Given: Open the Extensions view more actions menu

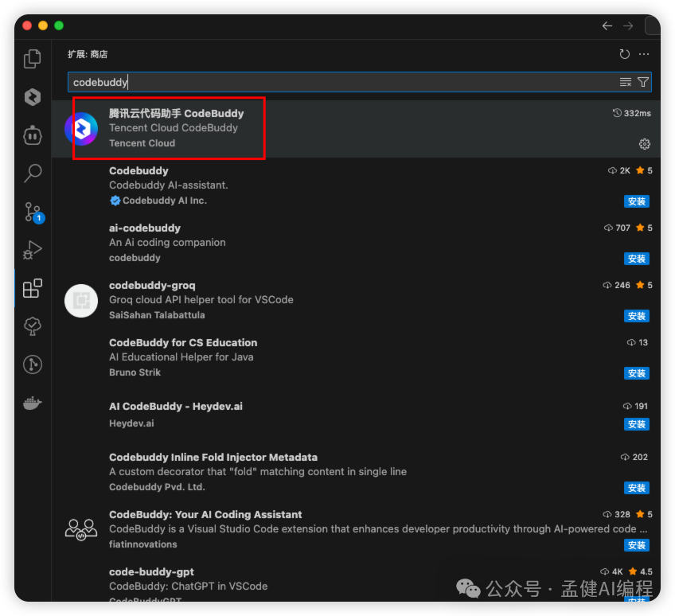Looking at the screenshot, I should point(645,54).
